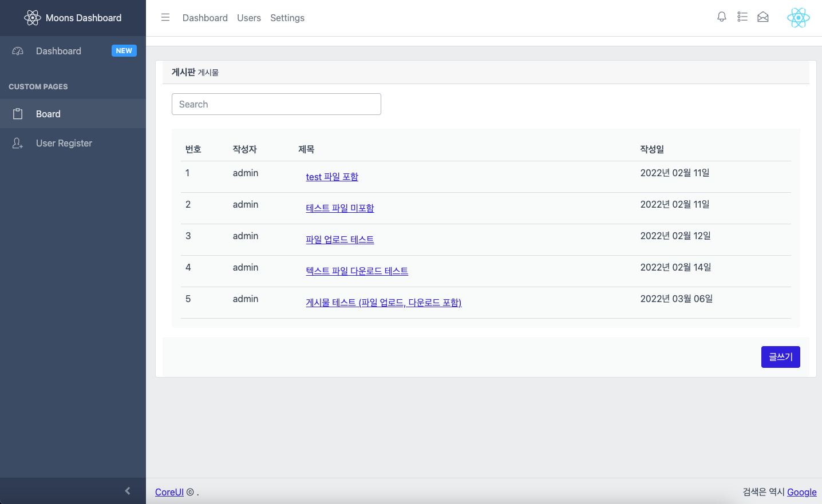
Task: Open the Settings navigation menu
Action: (287, 18)
